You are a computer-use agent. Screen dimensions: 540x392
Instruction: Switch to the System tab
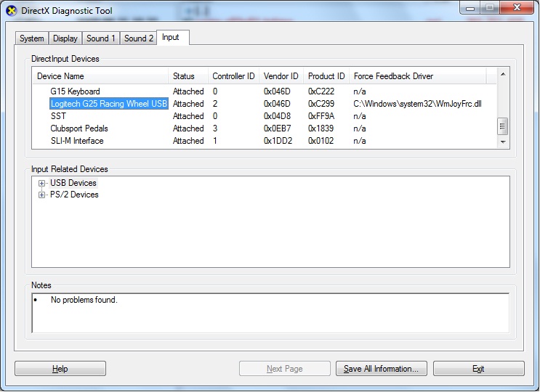point(32,38)
